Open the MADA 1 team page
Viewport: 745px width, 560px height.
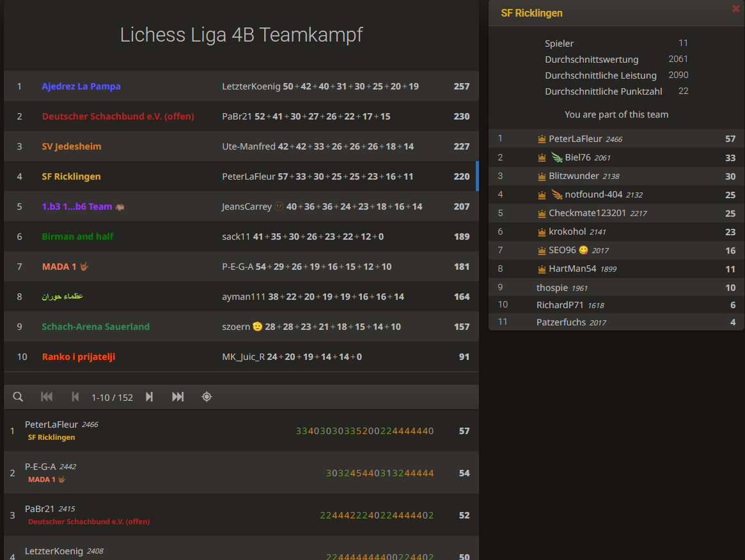tap(59, 267)
